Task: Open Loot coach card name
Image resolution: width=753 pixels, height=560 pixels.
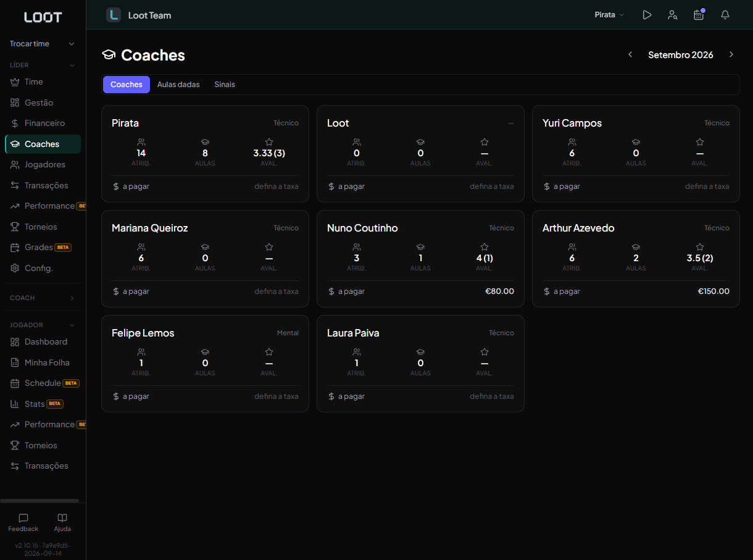Action: [x=338, y=123]
